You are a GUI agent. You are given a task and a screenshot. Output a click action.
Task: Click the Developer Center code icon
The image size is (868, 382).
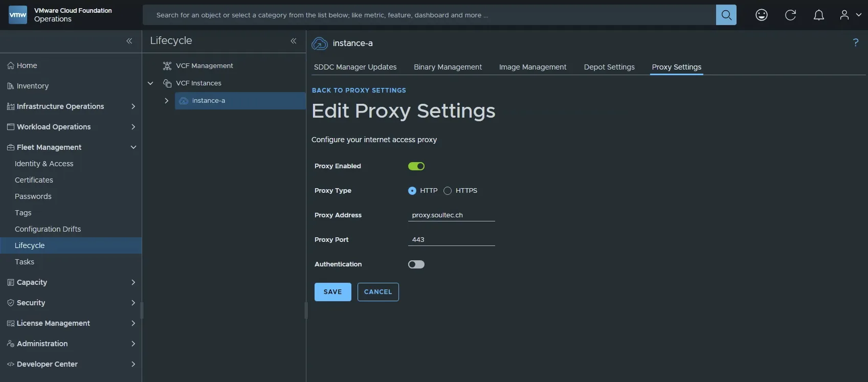pos(11,364)
